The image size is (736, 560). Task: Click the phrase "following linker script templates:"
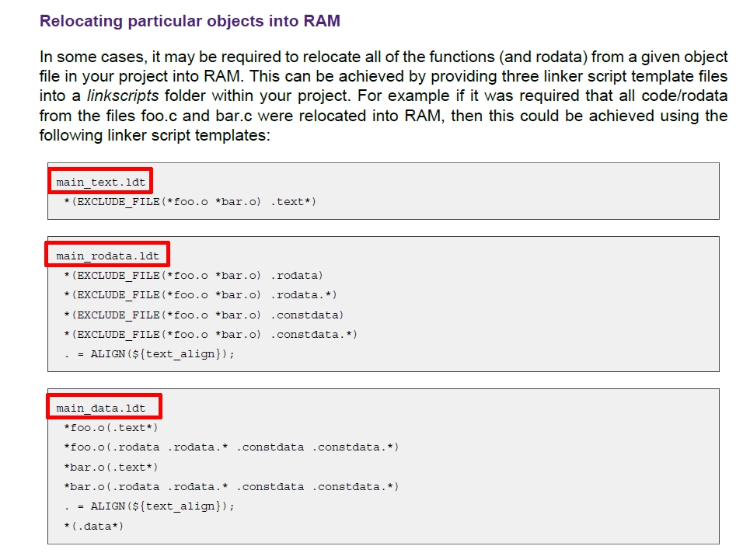tap(155, 135)
